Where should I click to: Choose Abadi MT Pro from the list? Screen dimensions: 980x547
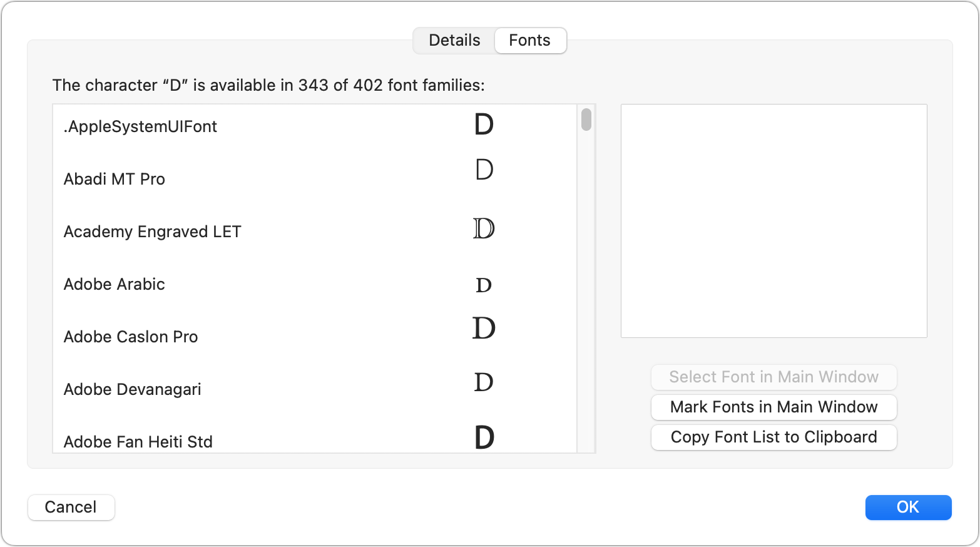pos(315,179)
